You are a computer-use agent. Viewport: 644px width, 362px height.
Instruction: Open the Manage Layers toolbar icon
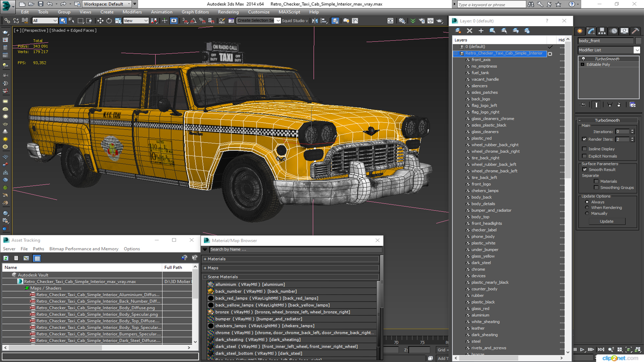335,21
